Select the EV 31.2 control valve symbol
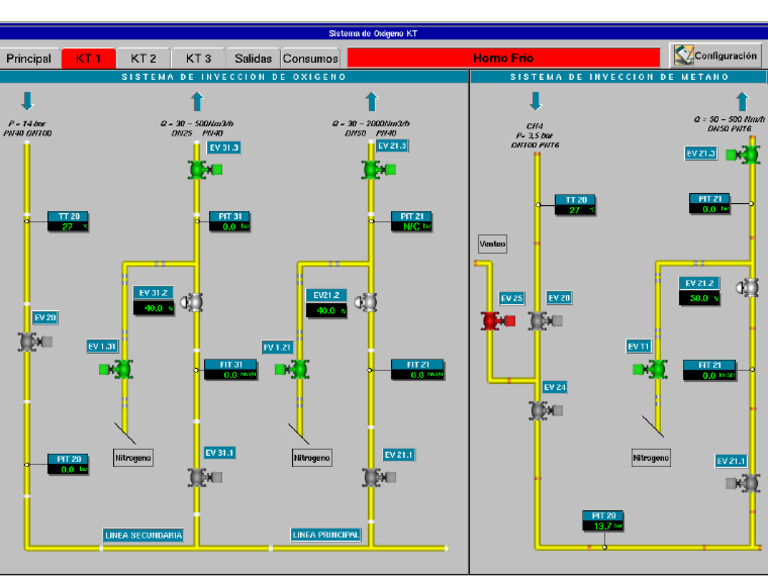 (192, 302)
